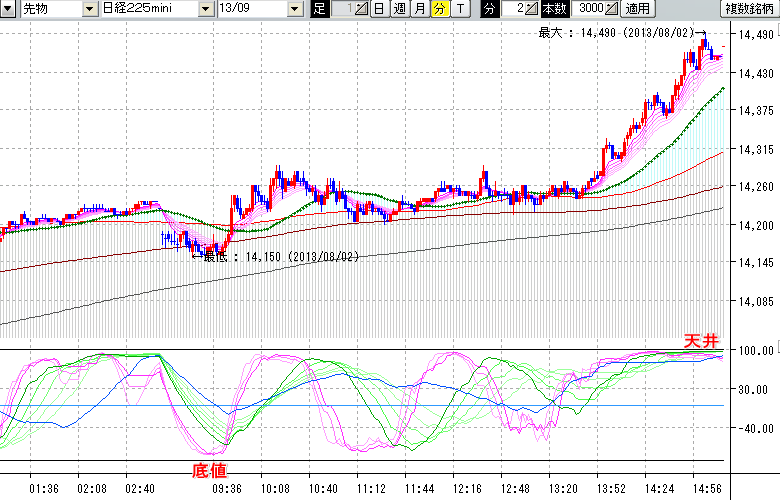Select the tick T timeframe button
This screenshot has height=500, width=780.
click(x=459, y=9)
